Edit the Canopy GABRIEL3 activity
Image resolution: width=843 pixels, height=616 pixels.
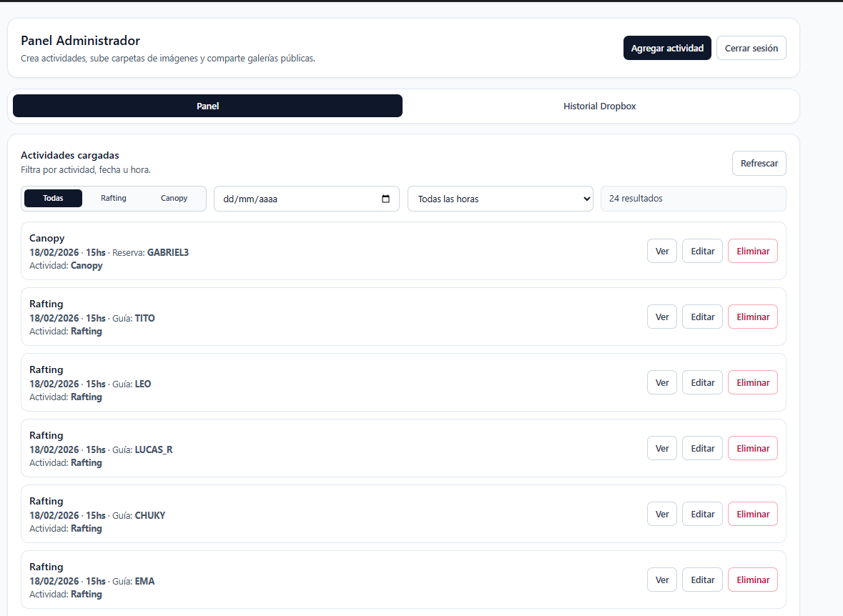(x=703, y=251)
